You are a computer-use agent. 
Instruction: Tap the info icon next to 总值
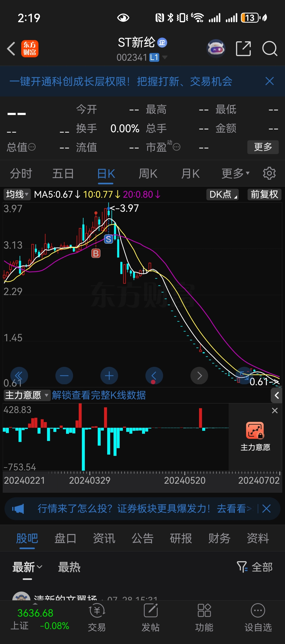tap(32, 147)
